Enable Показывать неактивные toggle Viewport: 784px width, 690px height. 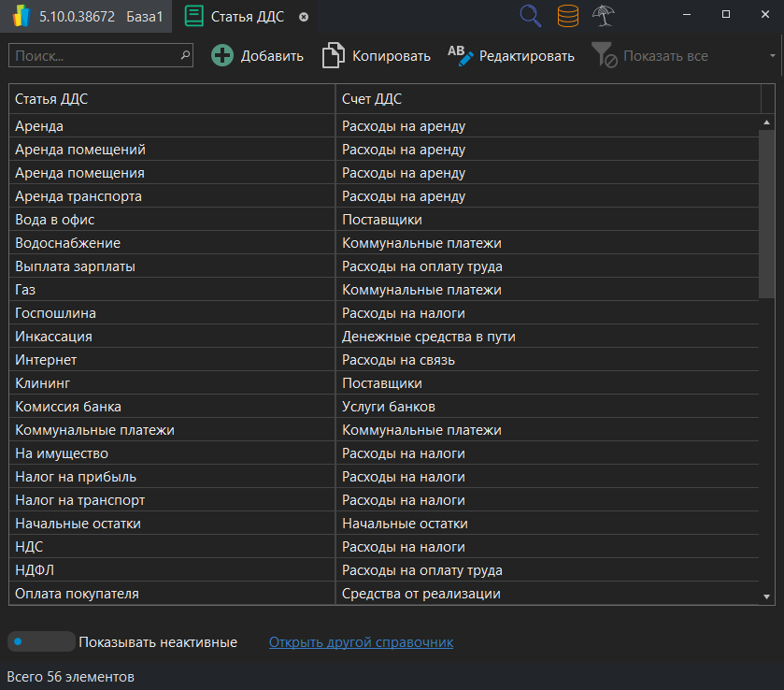(x=41, y=641)
